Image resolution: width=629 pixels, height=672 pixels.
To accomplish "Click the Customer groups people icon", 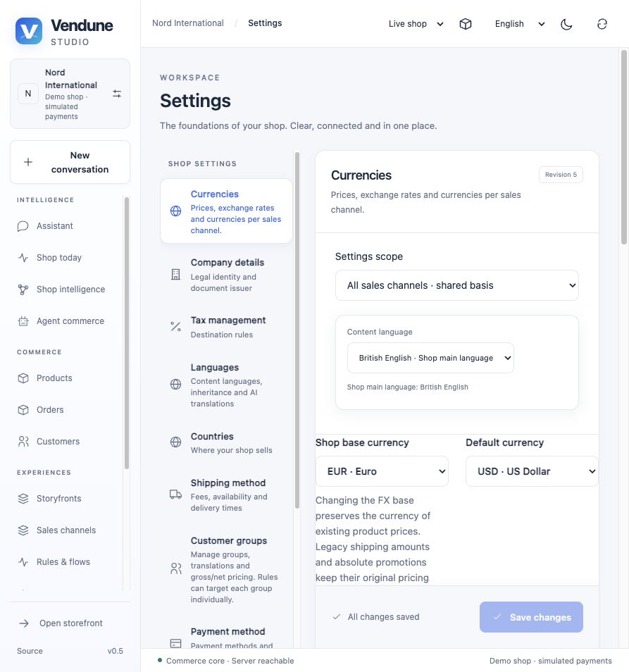I will pos(175,568).
